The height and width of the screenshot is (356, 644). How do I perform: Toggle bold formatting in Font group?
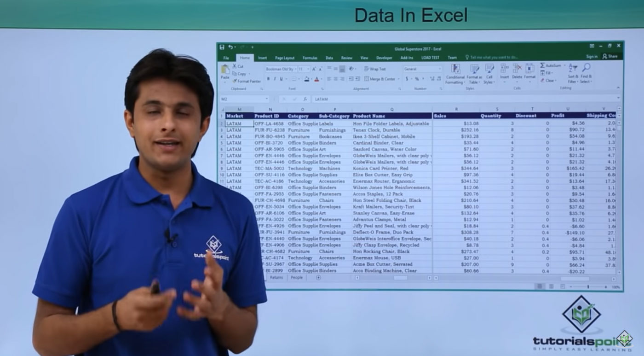(x=269, y=79)
